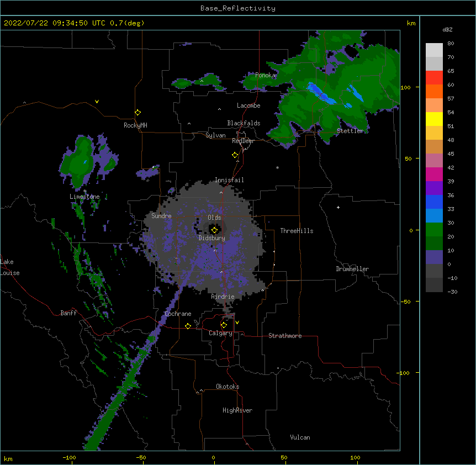Click the Calgary city label
Image resolution: width=476 pixels, height=465 pixels.
220,333
